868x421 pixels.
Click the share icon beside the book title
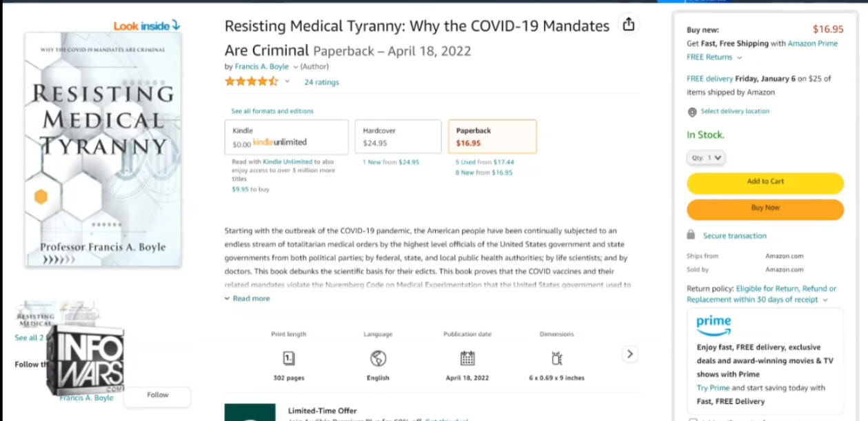[628, 25]
